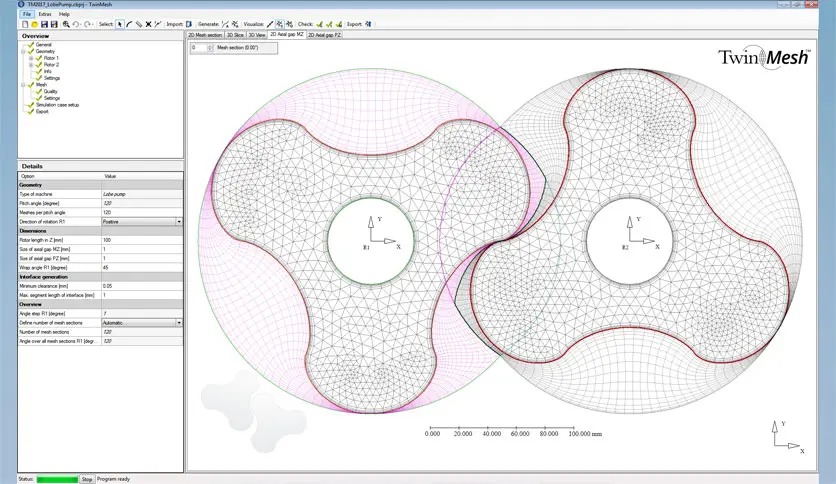Select Simulation case setup tree item
Screen dimensions: 836x484
tap(57, 105)
